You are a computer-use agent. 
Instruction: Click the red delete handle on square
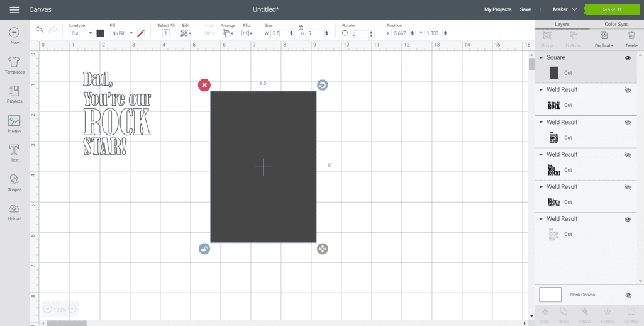pos(204,85)
